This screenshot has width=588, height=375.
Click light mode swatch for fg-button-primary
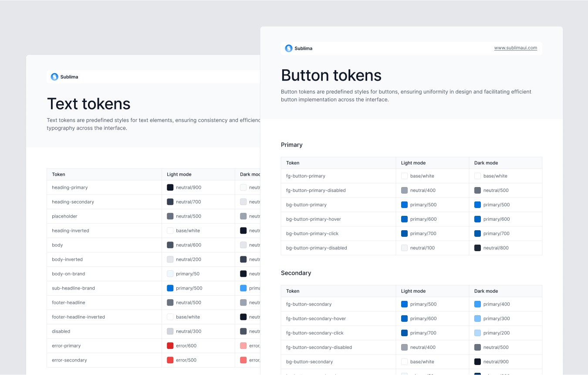pyautogui.click(x=404, y=176)
